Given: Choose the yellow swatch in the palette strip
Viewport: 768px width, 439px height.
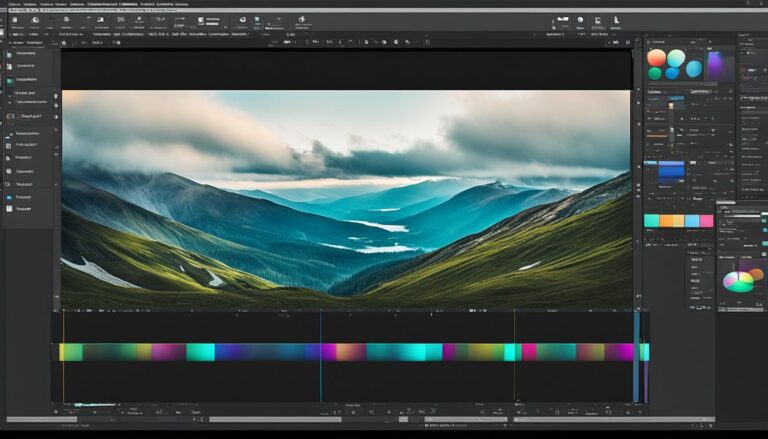Looking at the screenshot, I should pos(678,221).
